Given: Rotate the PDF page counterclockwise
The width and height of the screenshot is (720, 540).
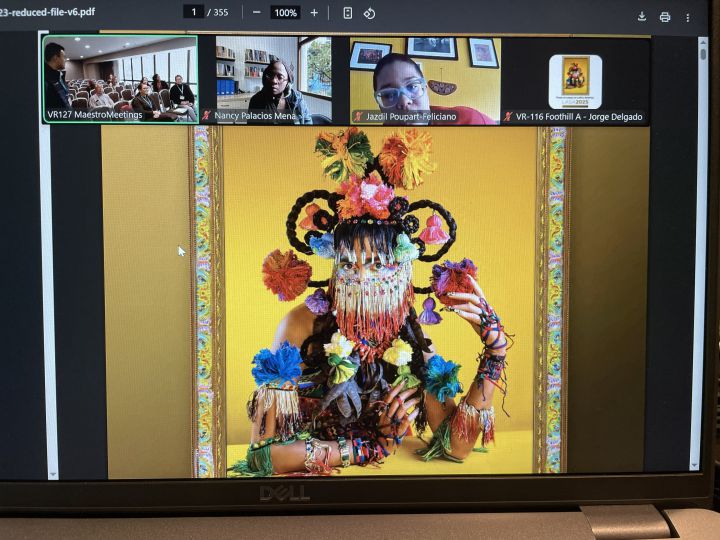Looking at the screenshot, I should [x=369, y=13].
